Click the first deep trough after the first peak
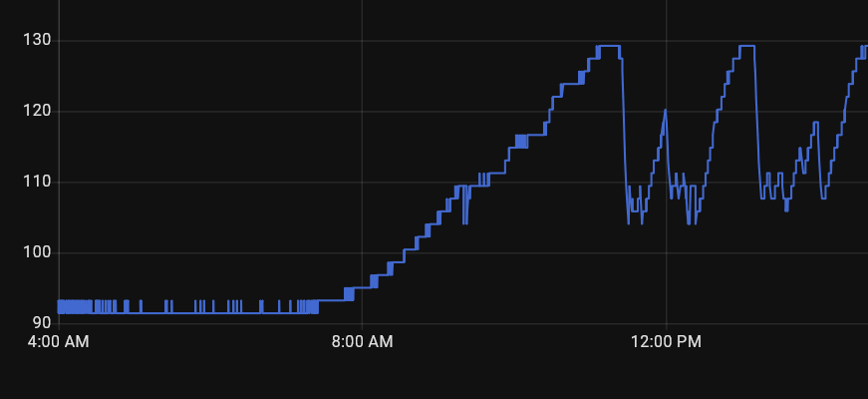The image size is (868, 399). coord(629,222)
